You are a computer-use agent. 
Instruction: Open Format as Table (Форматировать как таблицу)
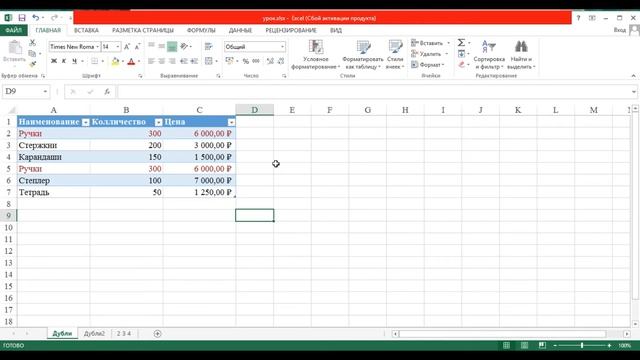362,55
